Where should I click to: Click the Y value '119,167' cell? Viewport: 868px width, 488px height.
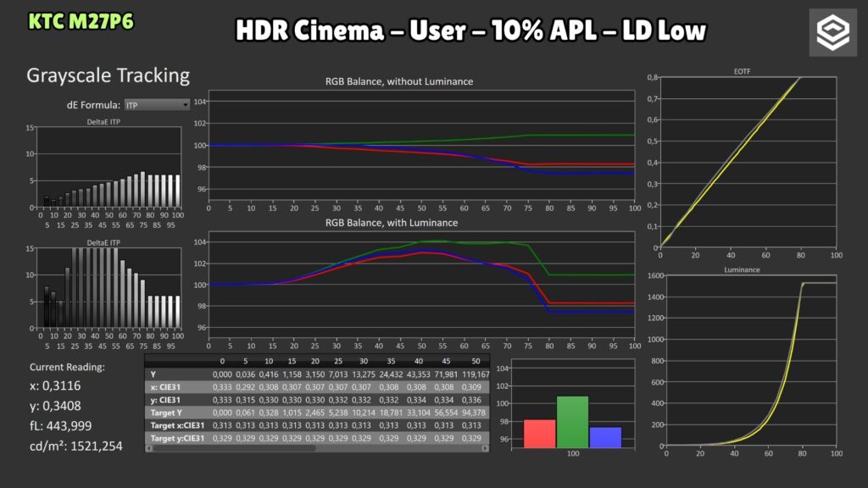click(x=476, y=374)
